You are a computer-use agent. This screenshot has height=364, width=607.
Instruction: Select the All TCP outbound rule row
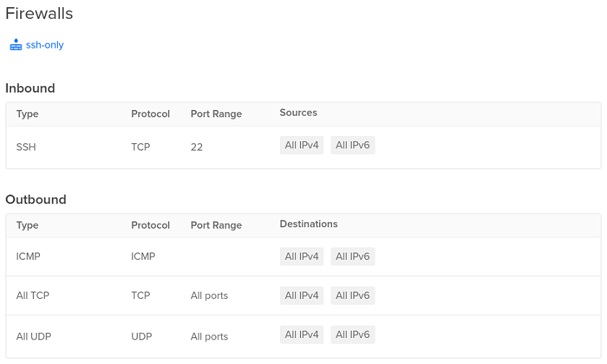pyautogui.click(x=304, y=295)
